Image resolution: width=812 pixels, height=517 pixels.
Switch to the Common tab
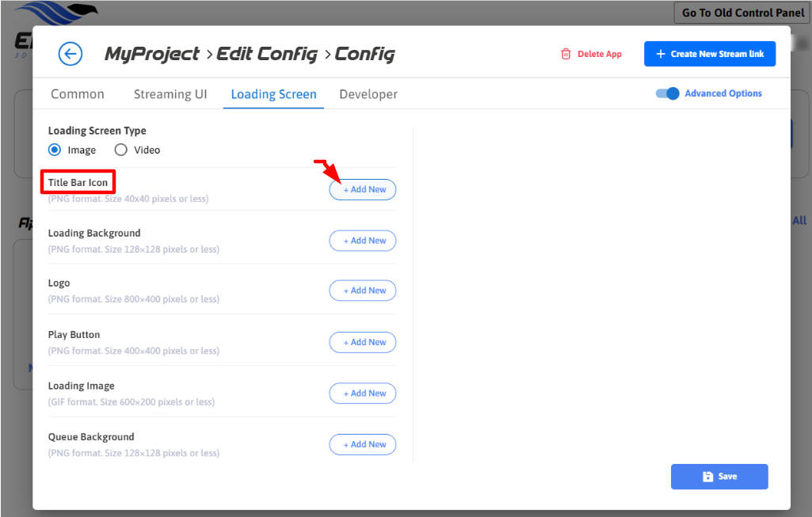pos(78,94)
